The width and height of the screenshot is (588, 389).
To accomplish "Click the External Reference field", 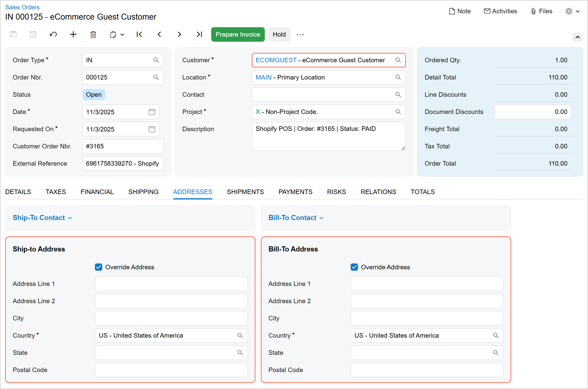I will (123, 164).
